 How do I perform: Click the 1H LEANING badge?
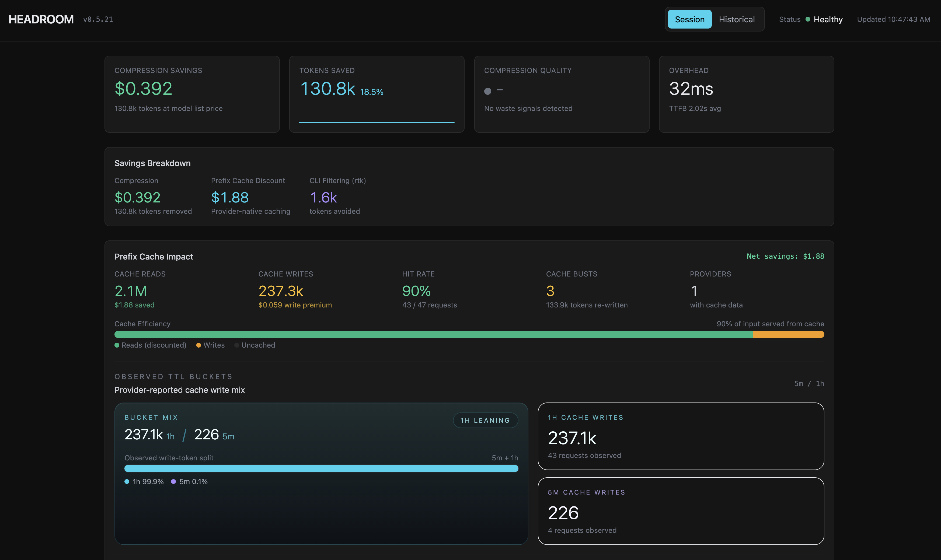[485, 420]
